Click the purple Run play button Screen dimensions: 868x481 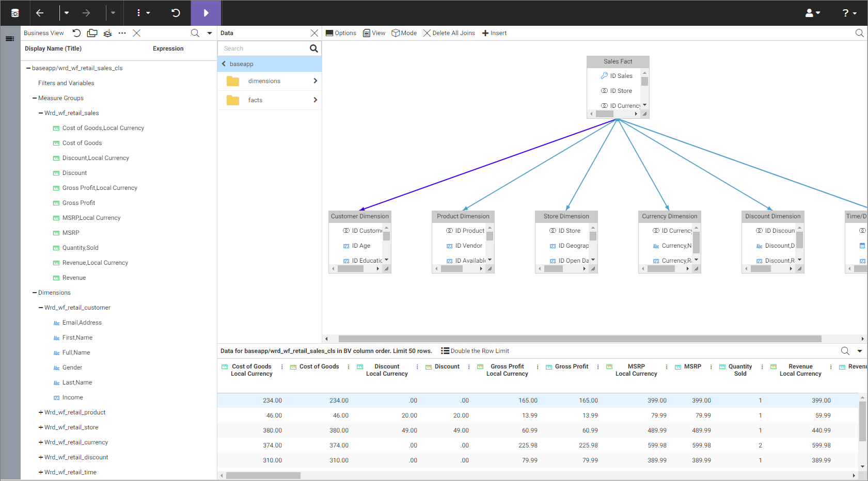206,13
